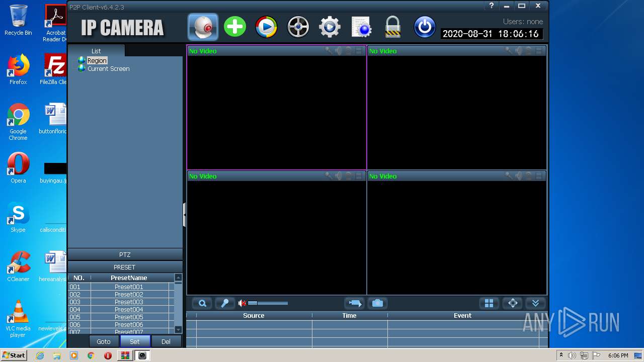Select the Preset003 row

[121, 302]
